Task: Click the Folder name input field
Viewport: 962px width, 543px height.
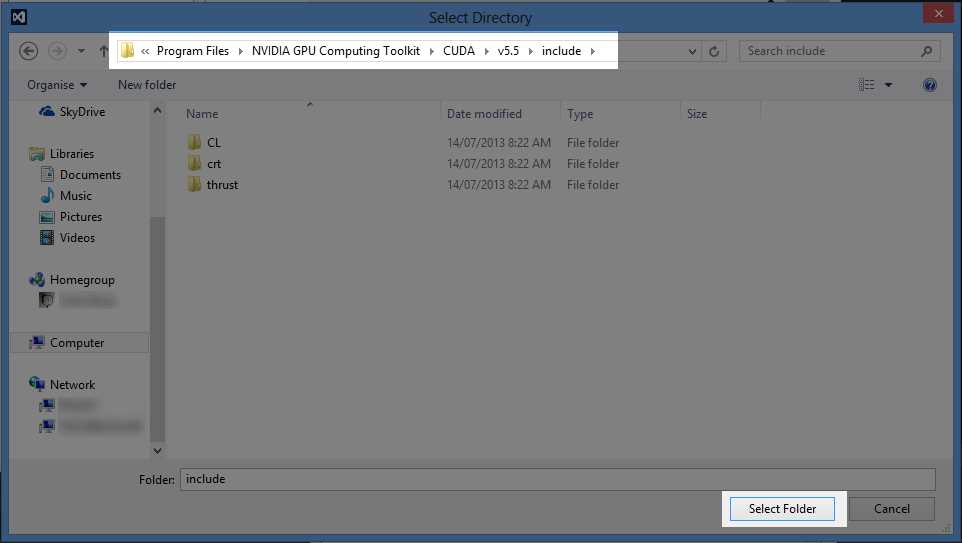Action: click(558, 479)
